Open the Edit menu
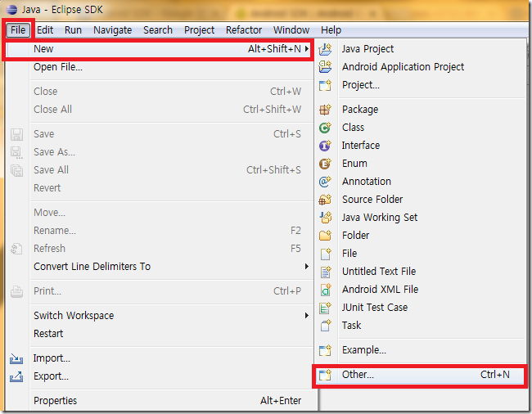 point(45,30)
